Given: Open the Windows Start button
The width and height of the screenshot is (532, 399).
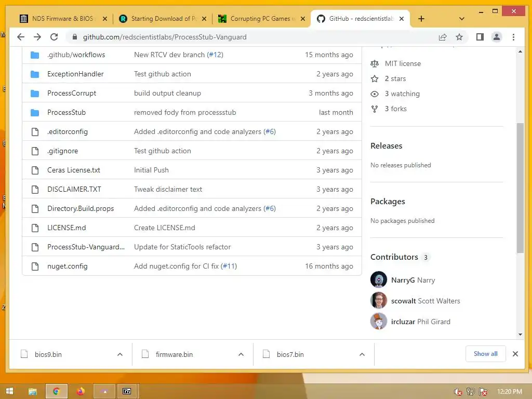Looking at the screenshot, I should [9, 391].
